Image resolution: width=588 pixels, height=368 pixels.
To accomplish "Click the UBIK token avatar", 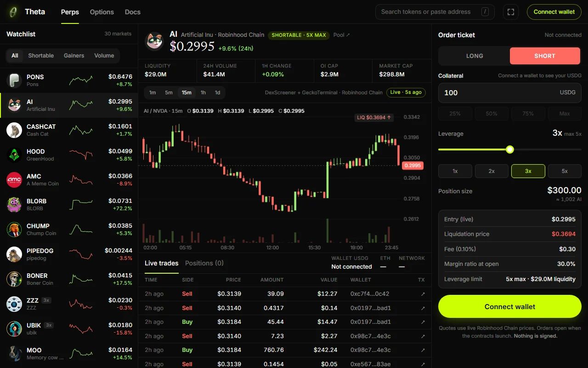I will coord(14,329).
